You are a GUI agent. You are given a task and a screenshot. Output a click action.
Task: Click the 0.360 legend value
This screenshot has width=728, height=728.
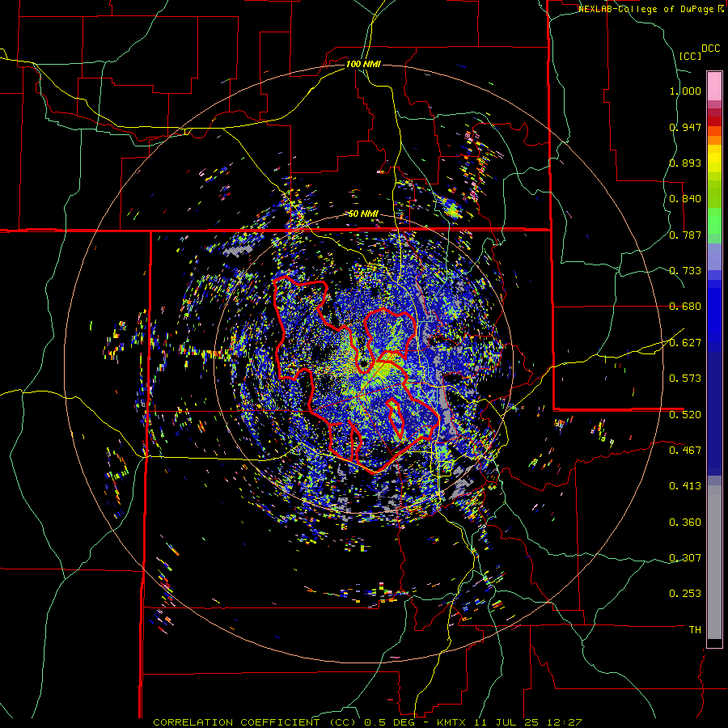click(x=685, y=523)
